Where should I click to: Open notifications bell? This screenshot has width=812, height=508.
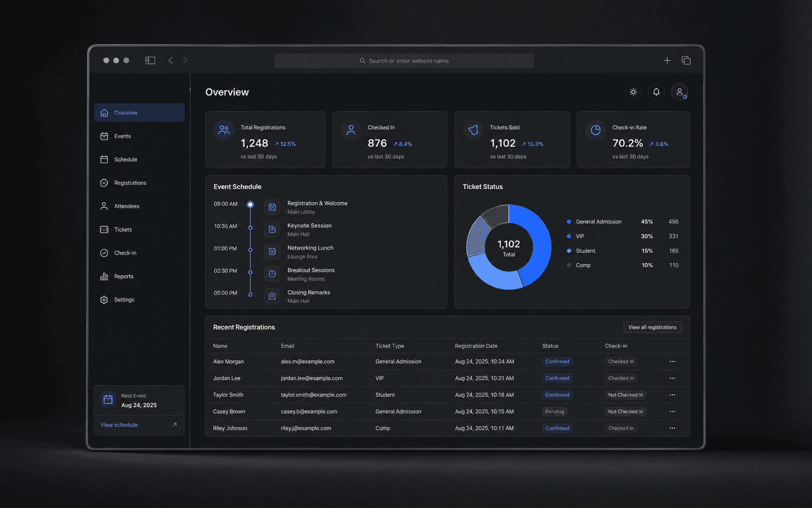click(x=656, y=92)
